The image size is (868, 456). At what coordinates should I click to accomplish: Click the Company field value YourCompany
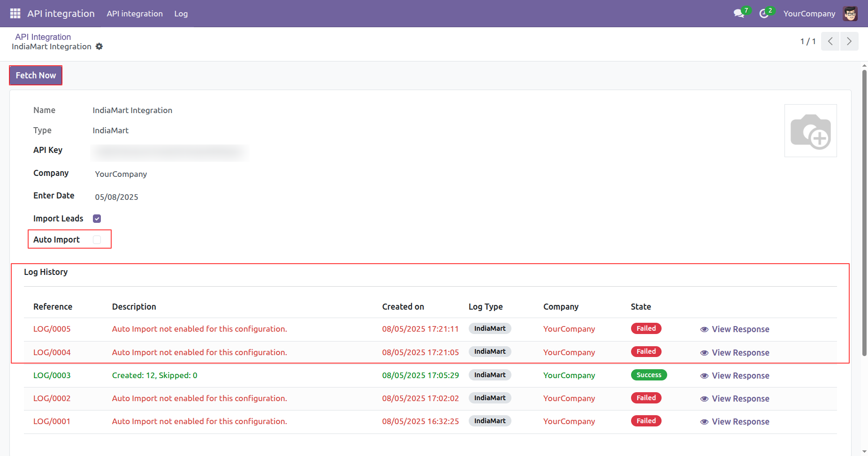(x=121, y=174)
